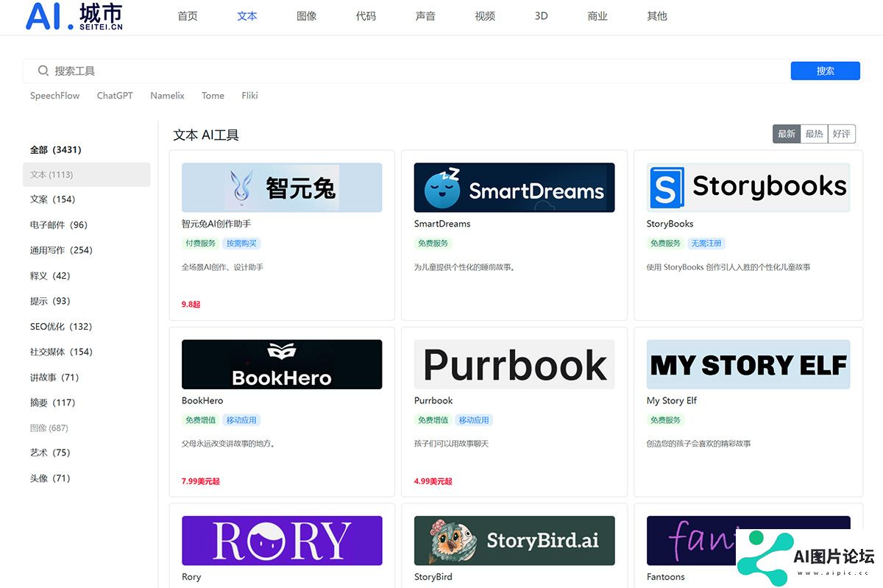Click the search magnifier icon
This screenshot has width=883, height=588.
click(43, 71)
